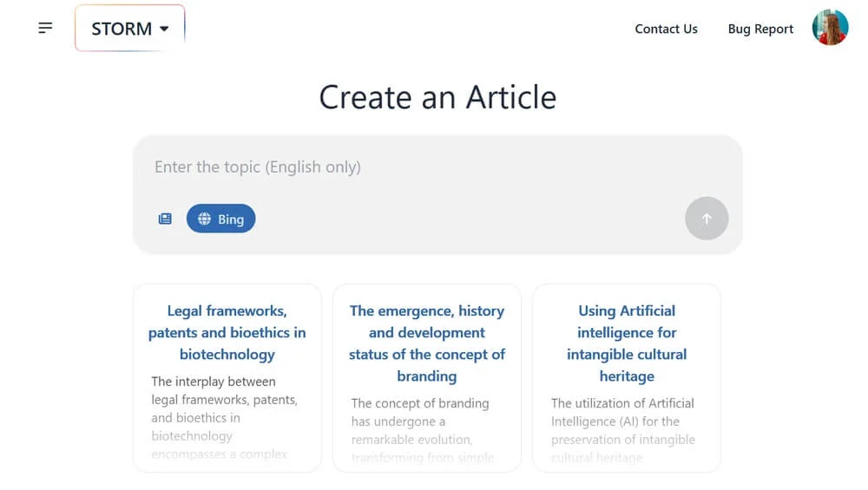Viewport: 868px width, 490px height.
Task: Open the hamburger sidebar menu
Action: (45, 29)
